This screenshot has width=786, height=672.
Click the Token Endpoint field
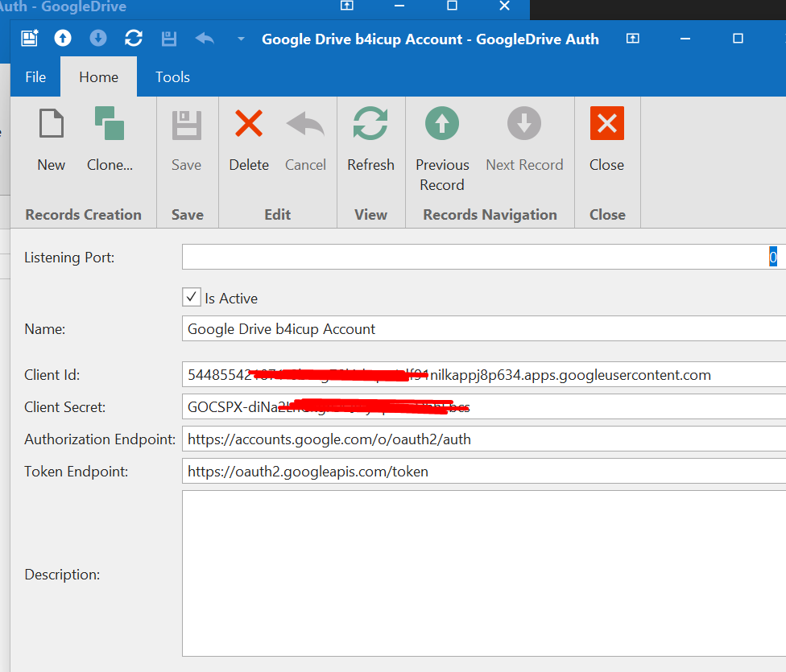[484, 471]
